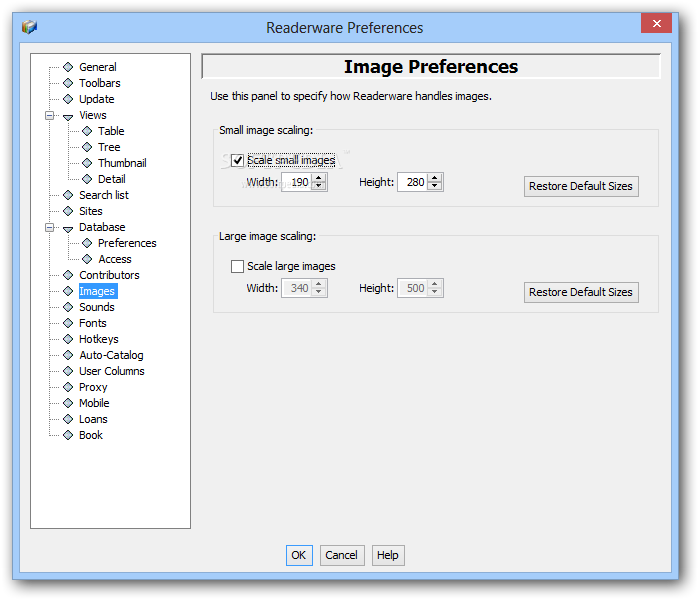Click the diamond icon next to Update
Viewport: 699px width, 600px height.
click(68, 99)
